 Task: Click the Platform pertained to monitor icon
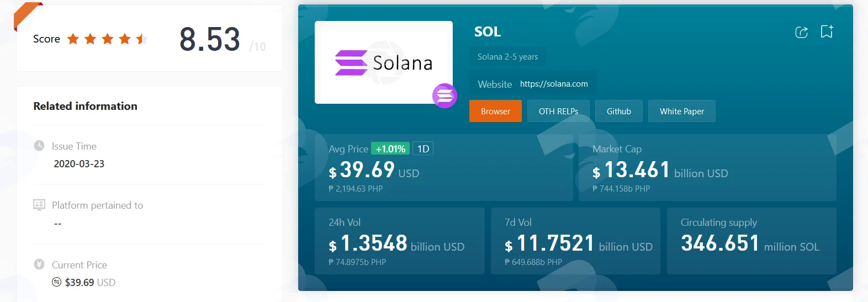[39, 205]
